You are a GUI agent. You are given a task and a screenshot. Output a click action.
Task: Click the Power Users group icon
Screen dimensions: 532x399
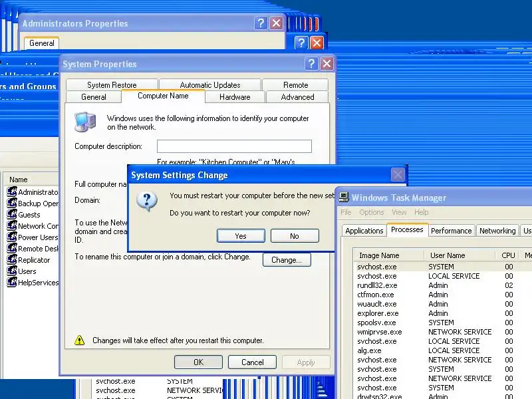[12, 237]
